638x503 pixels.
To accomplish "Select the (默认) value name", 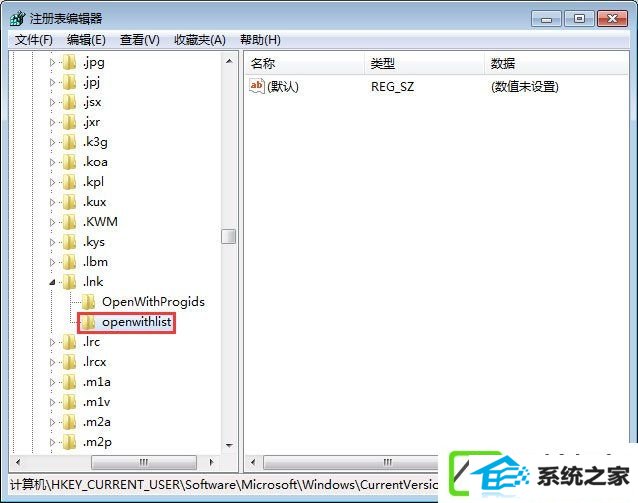I will coord(283,86).
